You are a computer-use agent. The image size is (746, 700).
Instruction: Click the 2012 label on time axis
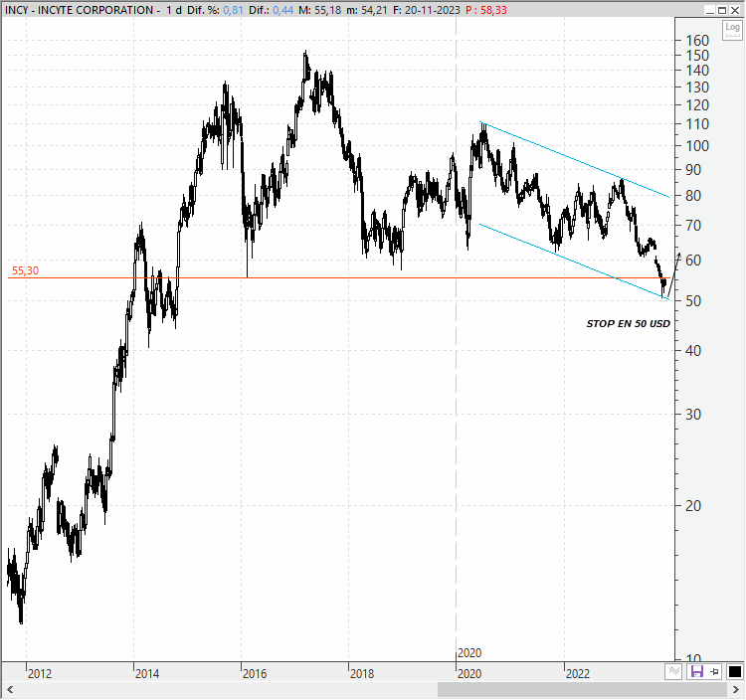40,674
